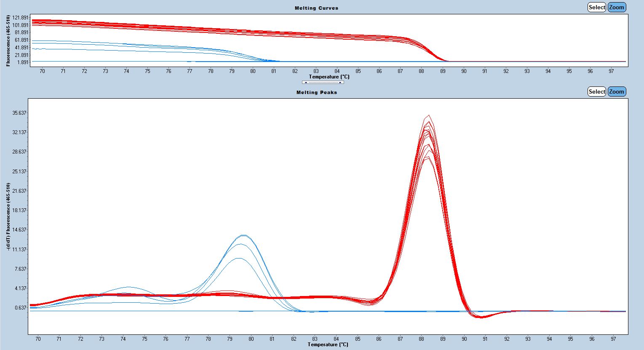Click apex of the tall red melting peak
Screen dimensions: 644x350
428,116
